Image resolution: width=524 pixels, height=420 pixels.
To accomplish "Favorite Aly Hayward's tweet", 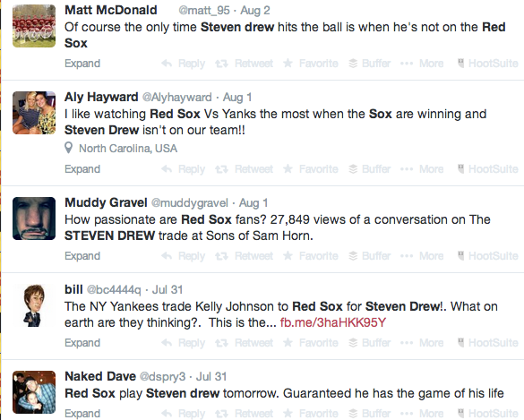I will click(x=311, y=168).
